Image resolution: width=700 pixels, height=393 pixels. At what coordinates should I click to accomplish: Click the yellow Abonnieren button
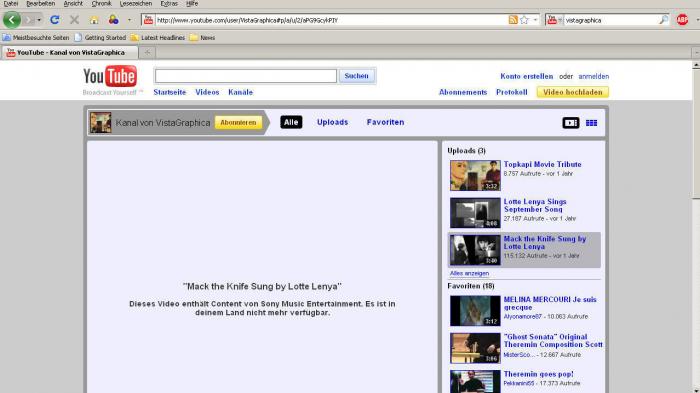[x=238, y=122]
